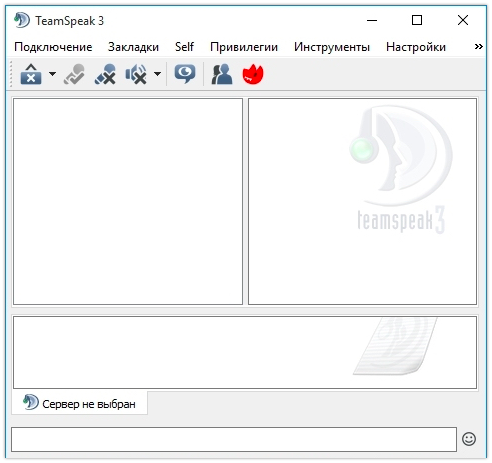Click the Connect to server toolbar icon
This screenshot has width=492, height=463.
[31, 74]
